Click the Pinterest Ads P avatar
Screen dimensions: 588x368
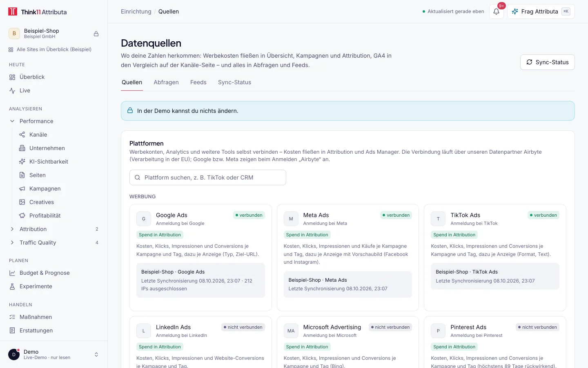(x=438, y=331)
